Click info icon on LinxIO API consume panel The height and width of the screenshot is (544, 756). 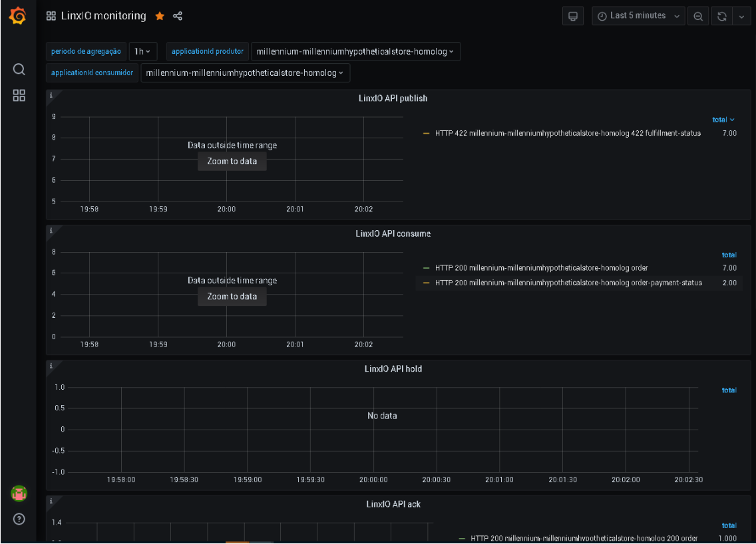51,231
